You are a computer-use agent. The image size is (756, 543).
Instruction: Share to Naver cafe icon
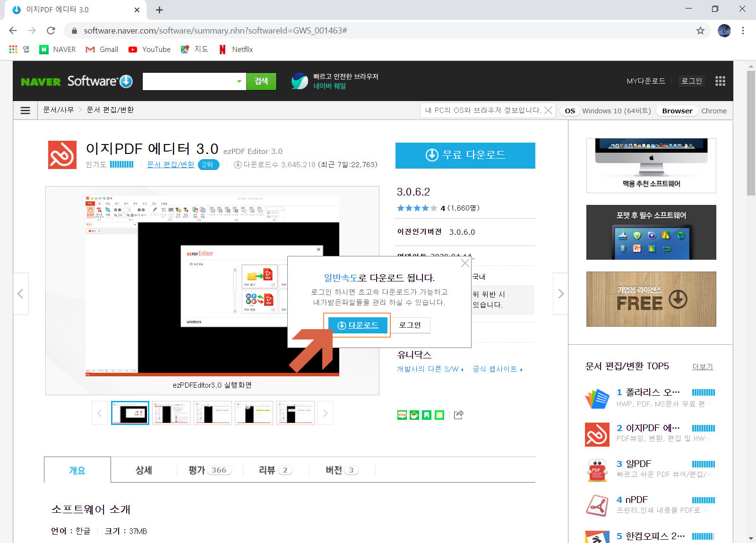(x=414, y=415)
